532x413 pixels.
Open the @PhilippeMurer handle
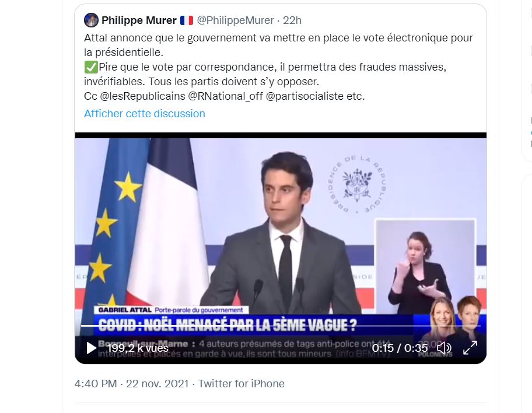pyautogui.click(x=235, y=20)
